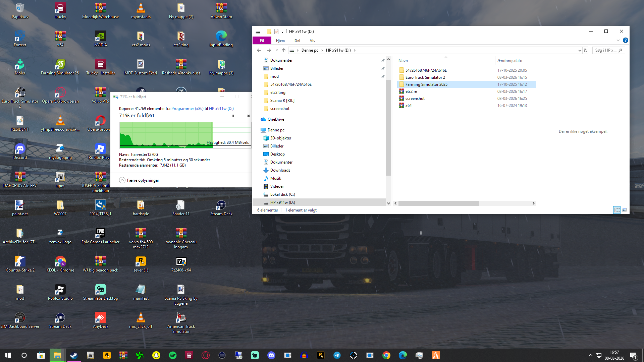Image resolution: width=644 pixels, height=362 pixels.
Task: Cancel the copy with the X button
Action: point(249,116)
